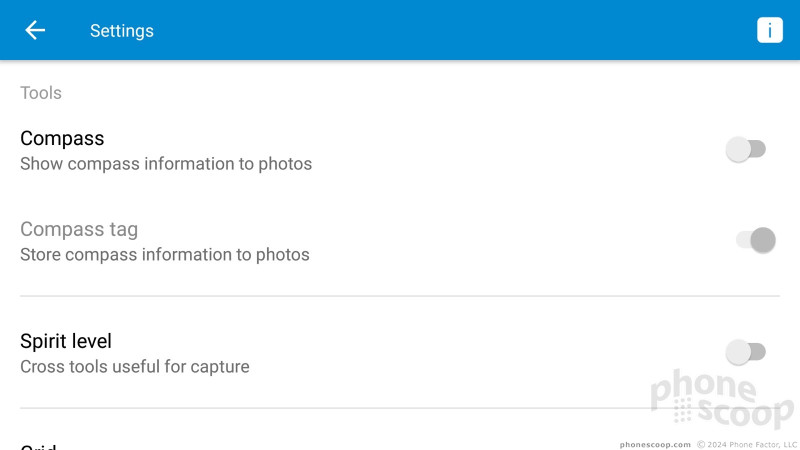Select the Compass tag setting label
Image resolution: width=800 pixels, height=450 pixels.
(x=79, y=230)
